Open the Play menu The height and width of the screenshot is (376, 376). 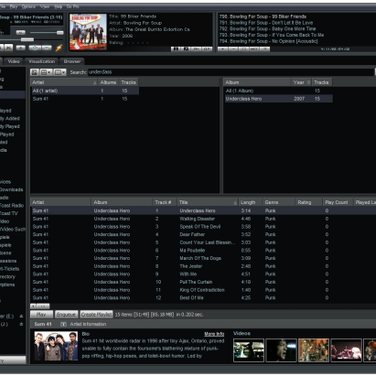click(x=14, y=6)
